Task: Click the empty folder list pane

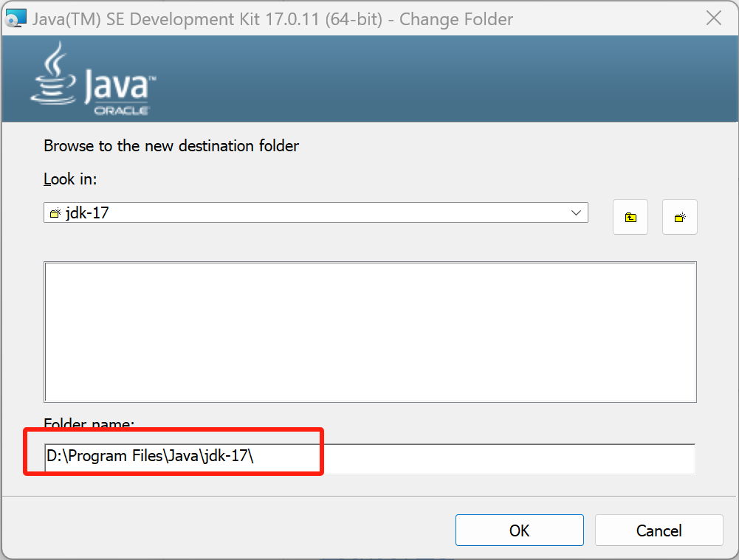Action: [370, 332]
